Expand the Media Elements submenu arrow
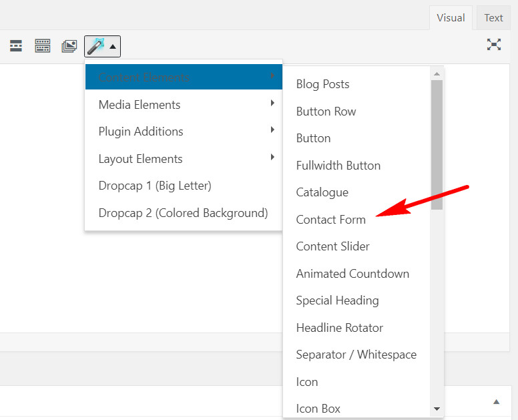This screenshot has width=518, height=420. [272, 103]
